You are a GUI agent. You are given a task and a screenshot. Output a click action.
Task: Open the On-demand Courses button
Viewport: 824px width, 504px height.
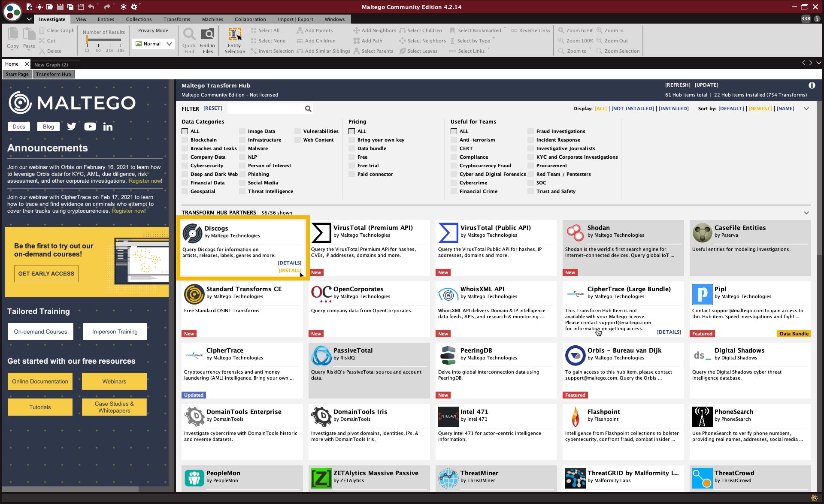point(40,332)
